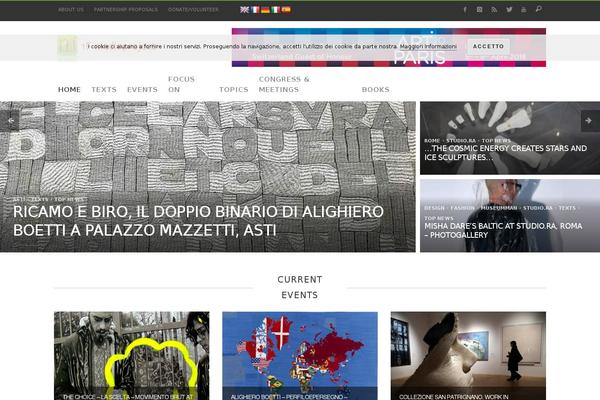Open Cosmic Energy Creates Stars article
600x400 pixels.
[505, 153]
